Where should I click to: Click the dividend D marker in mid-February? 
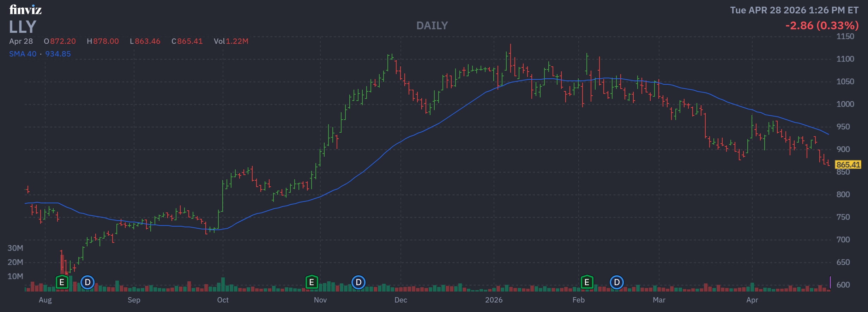point(617,282)
